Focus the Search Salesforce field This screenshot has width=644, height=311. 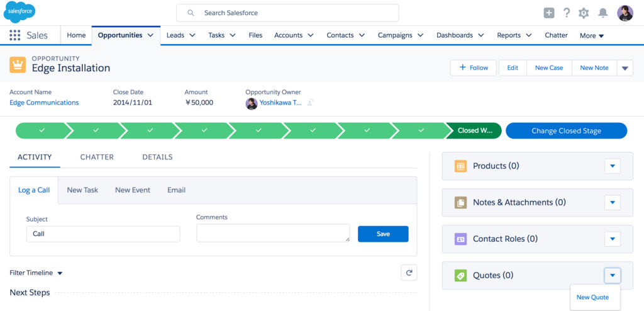point(287,13)
